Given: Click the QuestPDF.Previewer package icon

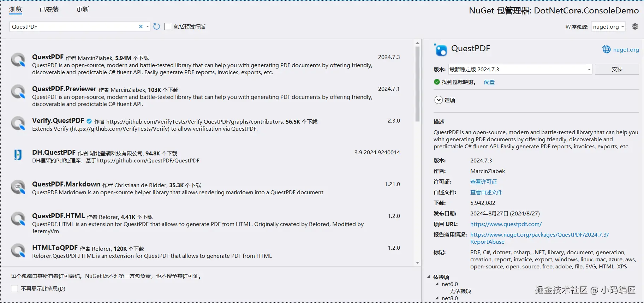Looking at the screenshot, I should [x=18, y=91].
